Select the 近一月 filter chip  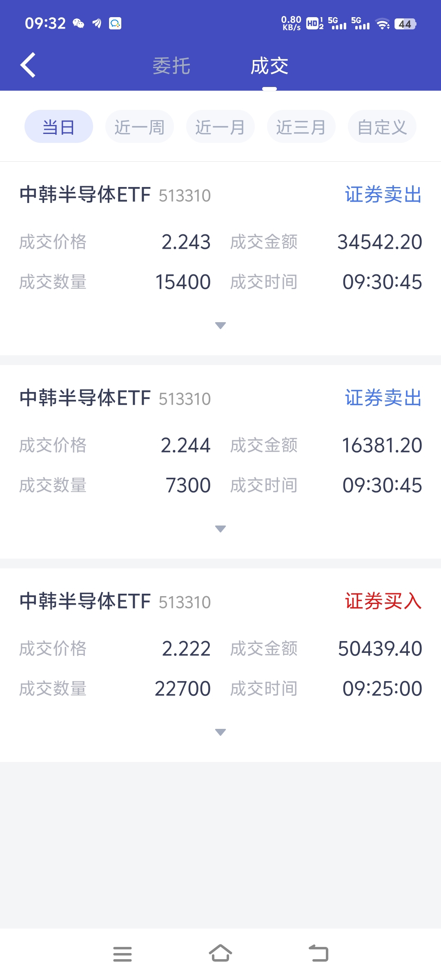pos(220,127)
